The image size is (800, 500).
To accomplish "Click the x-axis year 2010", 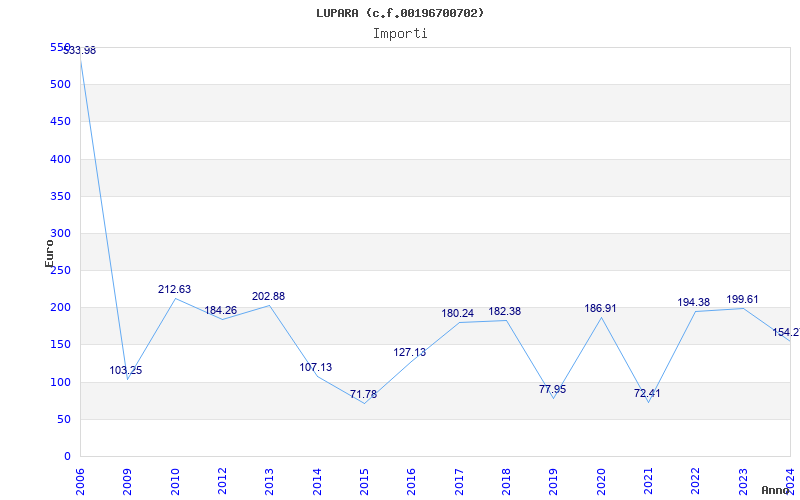I will (x=175, y=481).
